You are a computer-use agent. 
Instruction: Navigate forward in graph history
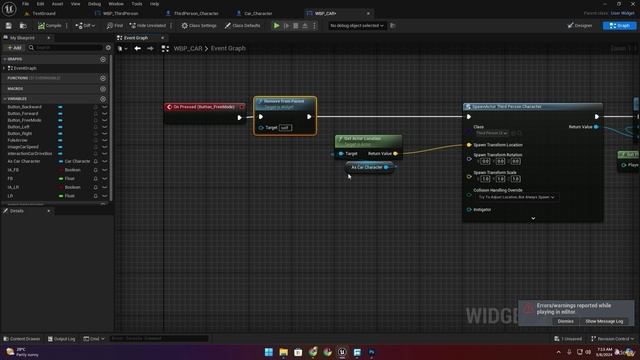click(x=150, y=49)
